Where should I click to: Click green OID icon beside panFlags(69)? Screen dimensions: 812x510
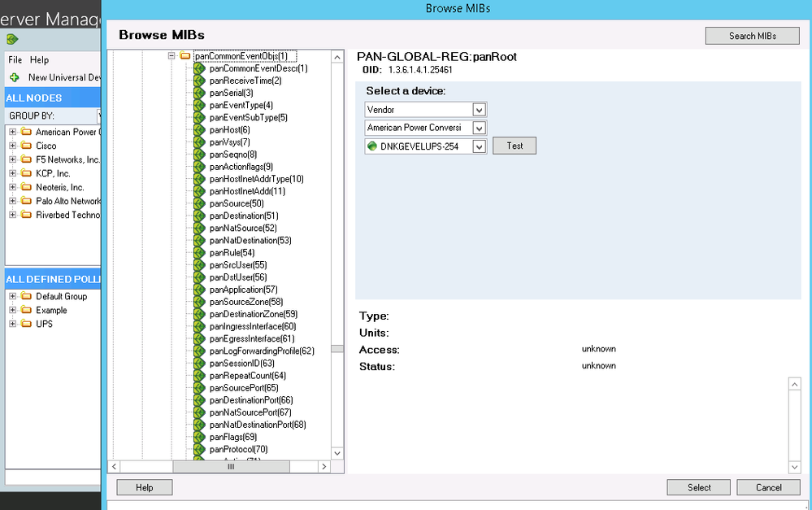(x=198, y=437)
